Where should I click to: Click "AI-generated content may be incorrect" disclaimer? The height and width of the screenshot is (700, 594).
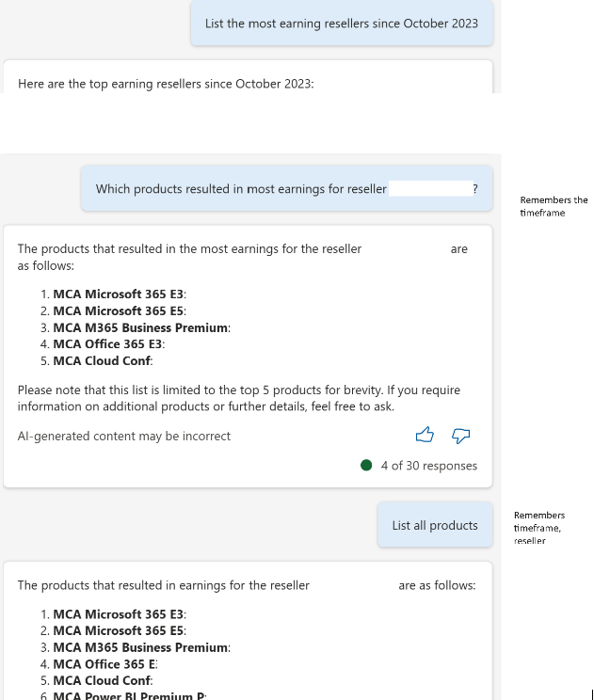[x=124, y=436]
